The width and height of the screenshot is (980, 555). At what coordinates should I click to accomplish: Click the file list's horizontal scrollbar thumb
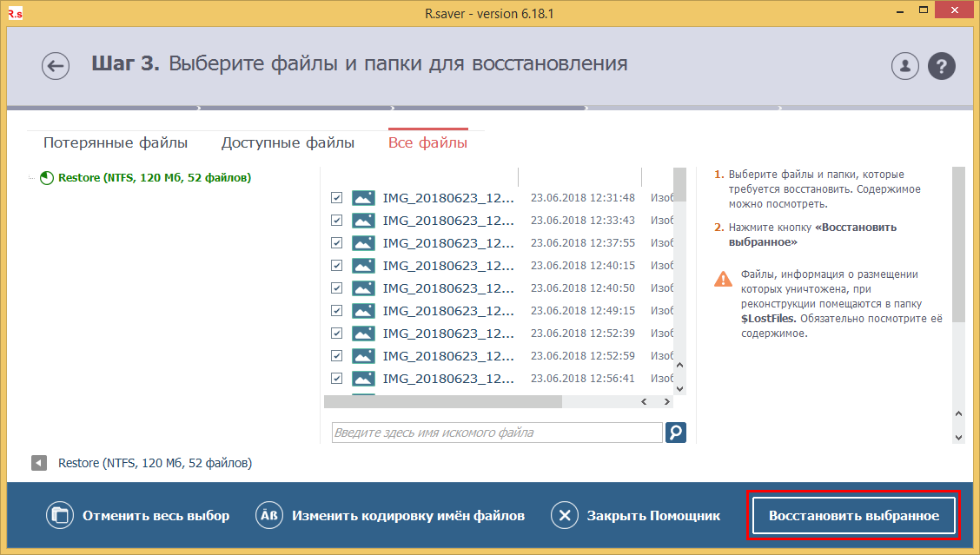point(443,402)
